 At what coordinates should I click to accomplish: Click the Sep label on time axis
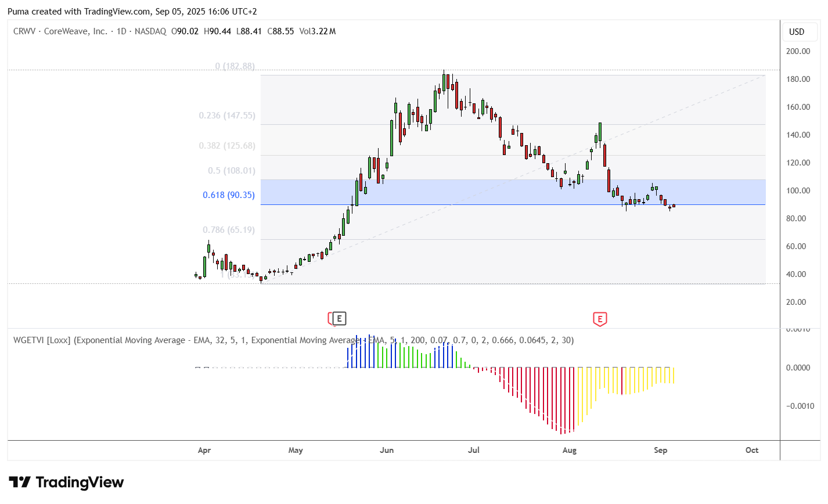tap(660, 450)
